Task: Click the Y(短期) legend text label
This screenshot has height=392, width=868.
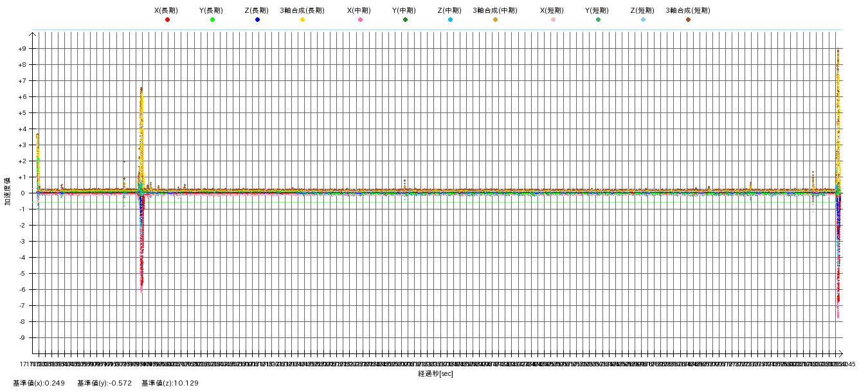Action: pos(597,10)
